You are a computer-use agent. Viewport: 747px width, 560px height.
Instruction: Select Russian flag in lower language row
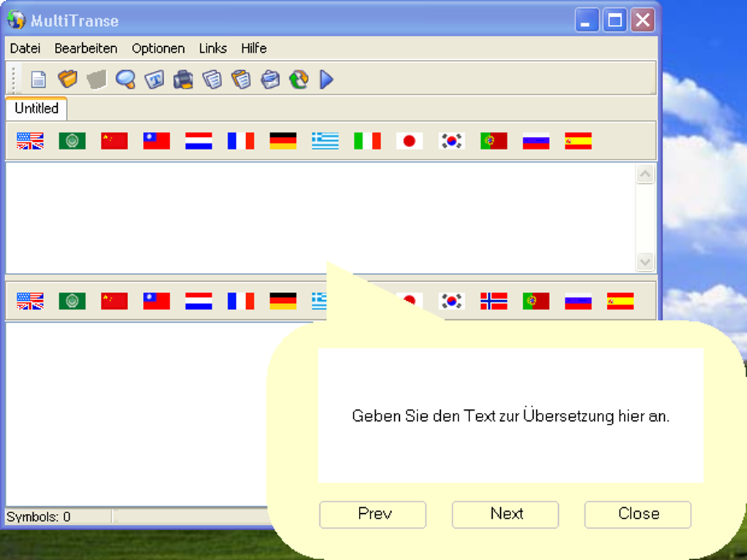pyautogui.click(x=579, y=301)
